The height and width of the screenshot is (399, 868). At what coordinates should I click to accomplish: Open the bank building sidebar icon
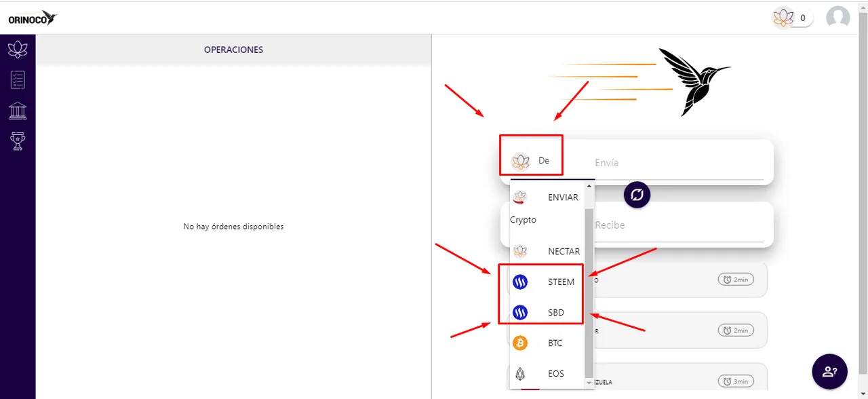18,111
